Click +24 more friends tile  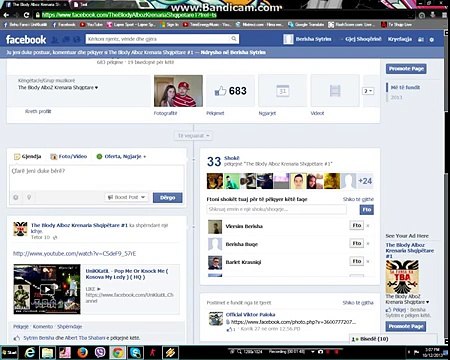365,181
